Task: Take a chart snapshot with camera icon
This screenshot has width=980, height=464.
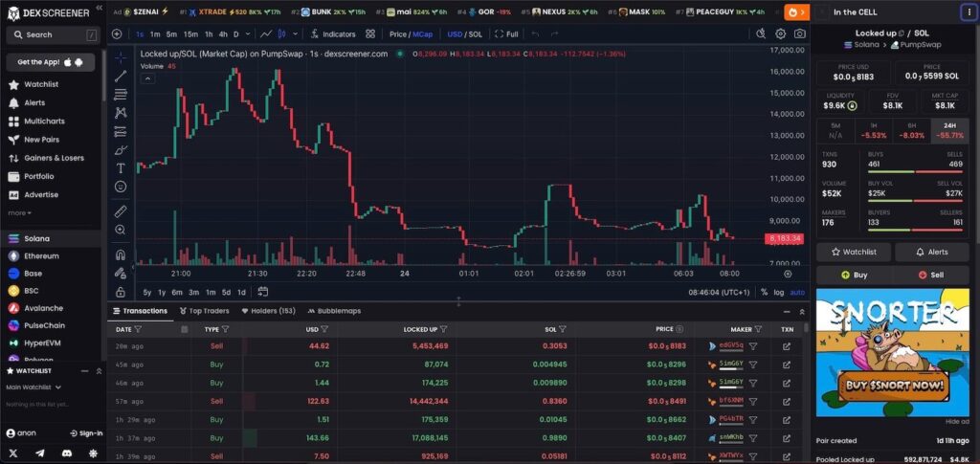Action: [x=800, y=34]
